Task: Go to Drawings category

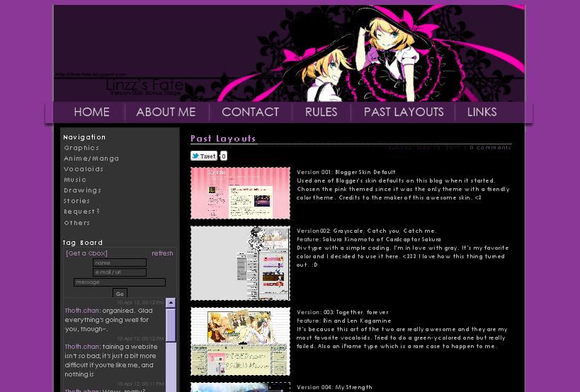Action: click(x=82, y=190)
